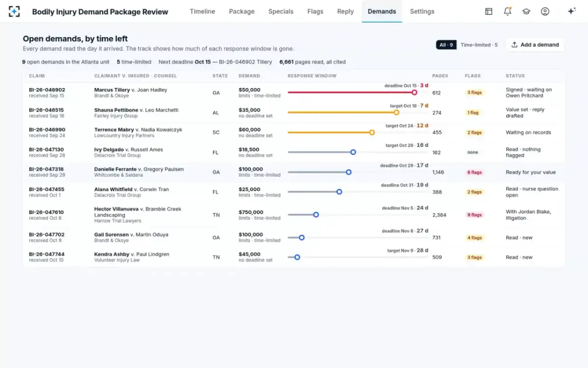This screenshot has height=368, width=588.
Task: Click the 'With Jordan Blake, litigation' status
Action: pos(528,215)
